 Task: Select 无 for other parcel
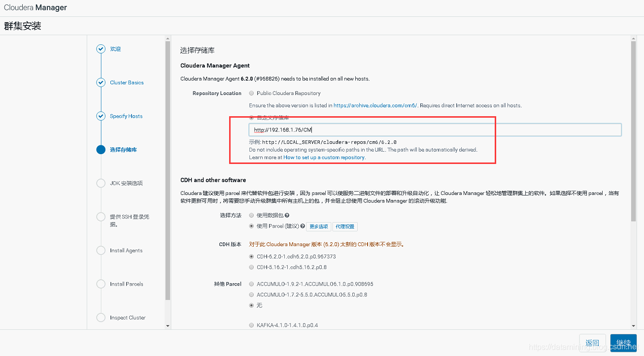coord(252,305)
